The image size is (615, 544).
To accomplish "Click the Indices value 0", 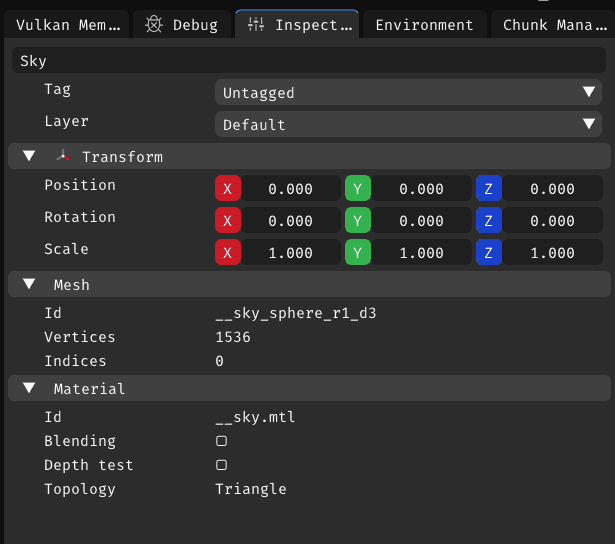I will pos(220,361).
